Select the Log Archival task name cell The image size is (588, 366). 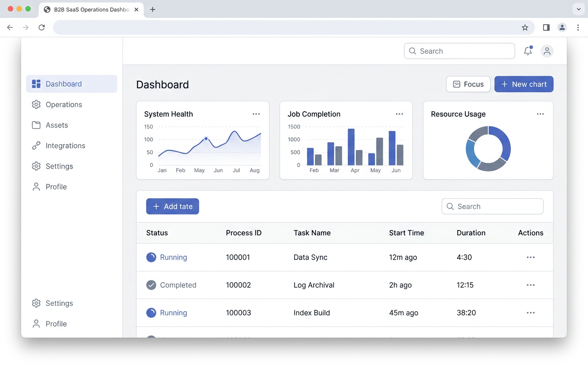point(314,285)
